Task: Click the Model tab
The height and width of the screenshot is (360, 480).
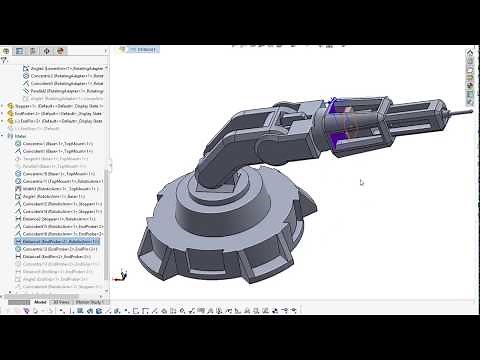Action: tap(40, 302)
